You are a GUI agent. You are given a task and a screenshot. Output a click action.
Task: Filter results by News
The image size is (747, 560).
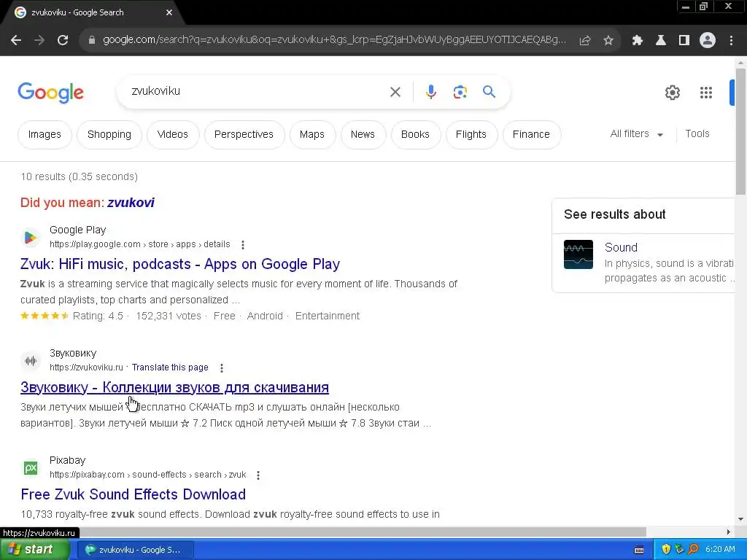pyautogui.click(x=363, y=135)
